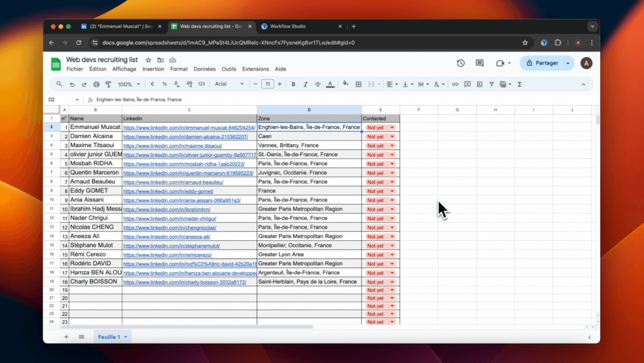This screenshot has width=644, height=363.
Task: Click the borders grid icon
Action: pyautogui.click(x=358, y=84)
